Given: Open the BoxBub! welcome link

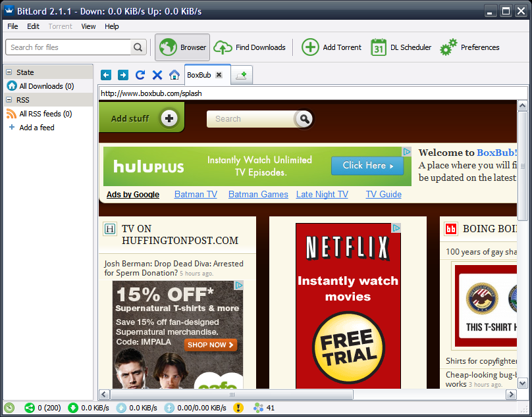Looking at the screenshot, I should pos(496,153).
